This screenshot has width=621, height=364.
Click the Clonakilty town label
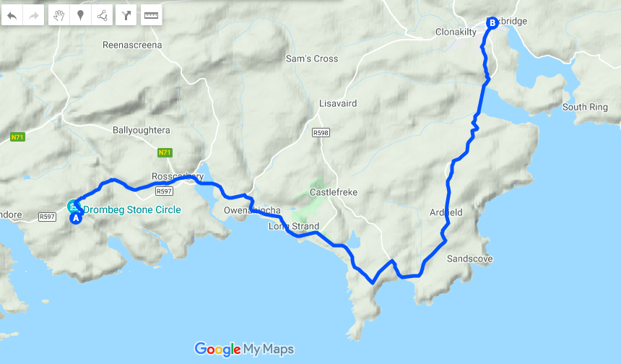pos(456,32)
